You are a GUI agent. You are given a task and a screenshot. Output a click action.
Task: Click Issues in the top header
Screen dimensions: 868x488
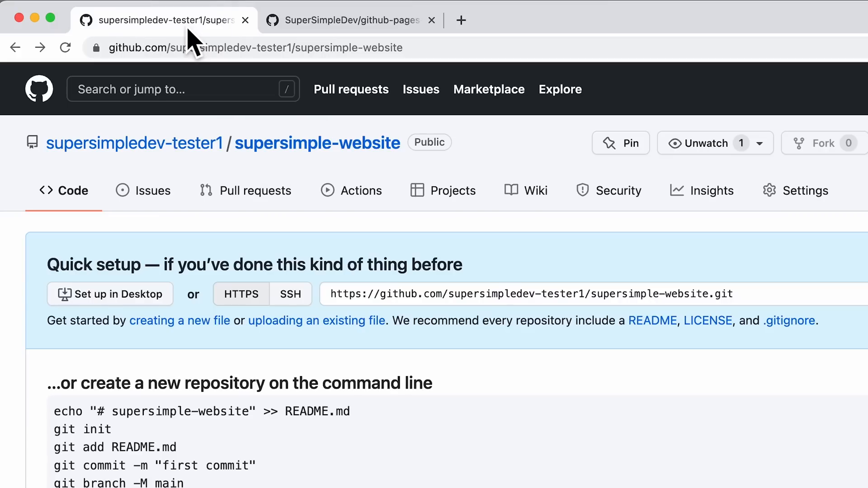[421, 89]
